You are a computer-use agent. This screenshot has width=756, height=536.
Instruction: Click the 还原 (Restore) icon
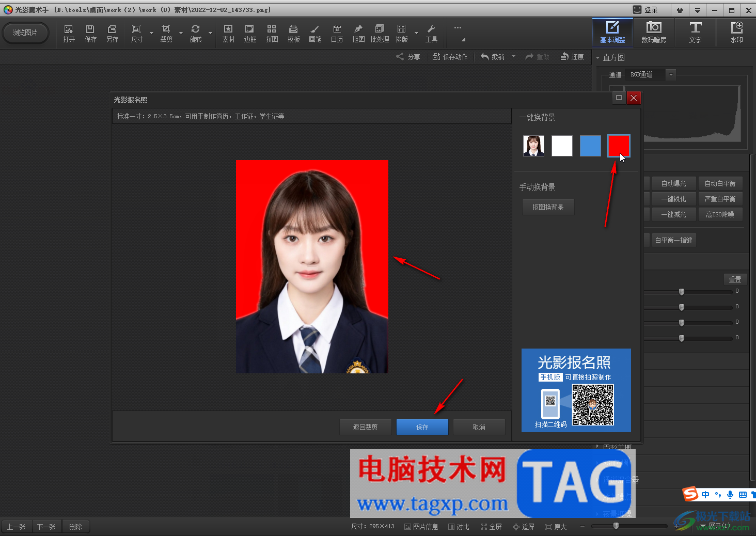572,57
